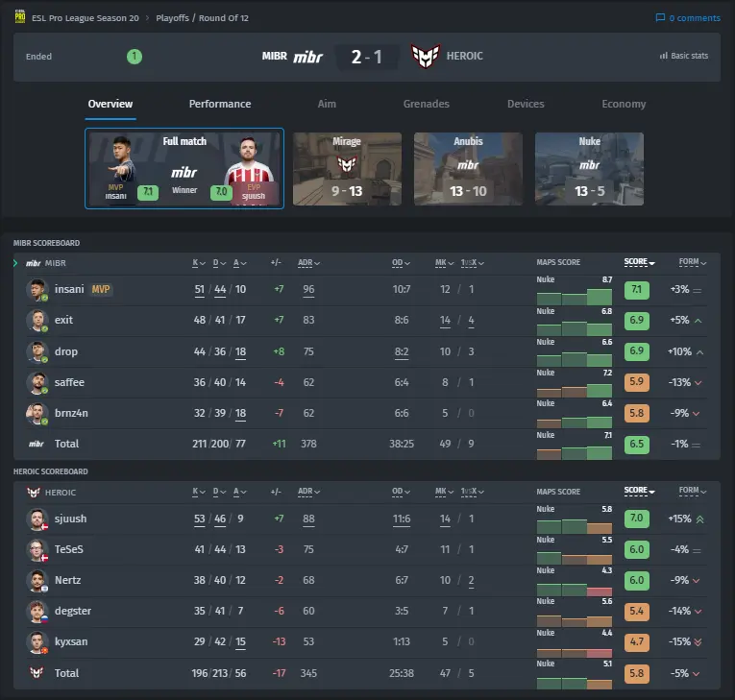Click insani's player avatar in scoreboard
Image resolution: width=735 pixels, height=700 pixels.
37,290
